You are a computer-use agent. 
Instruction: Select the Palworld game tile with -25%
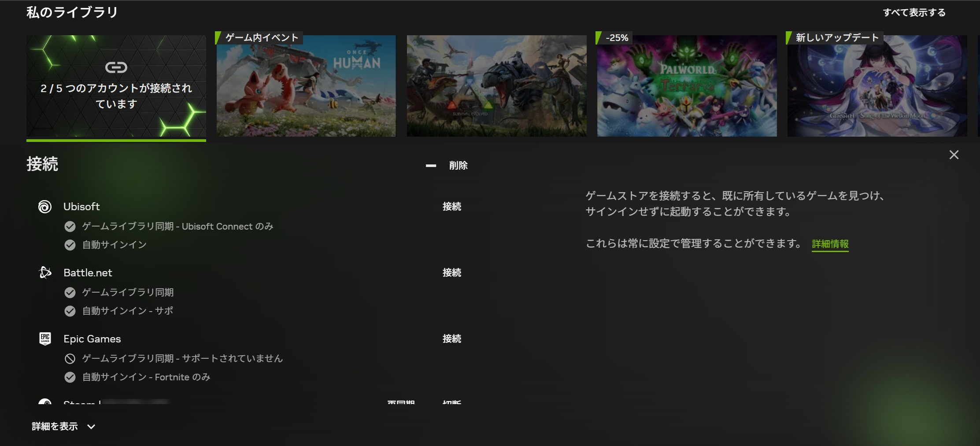pos(687,86)
